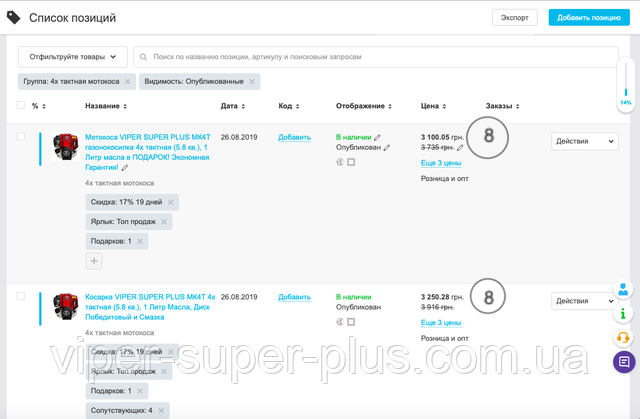Image resolution: width=640 pixels, height=419 pixels.
Task: Click the magnifier icon in the search field
Action: pos(143,57)
